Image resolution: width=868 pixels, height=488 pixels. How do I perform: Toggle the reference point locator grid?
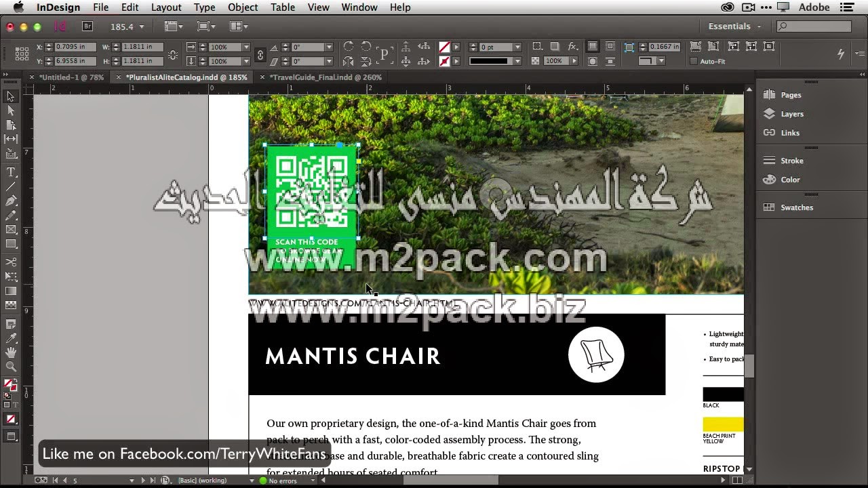click(x=22, y=54)
